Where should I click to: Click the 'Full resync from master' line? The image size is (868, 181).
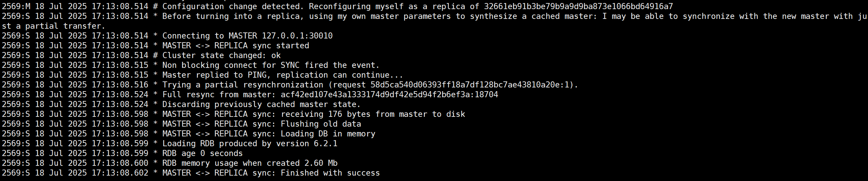click(250, 95)
